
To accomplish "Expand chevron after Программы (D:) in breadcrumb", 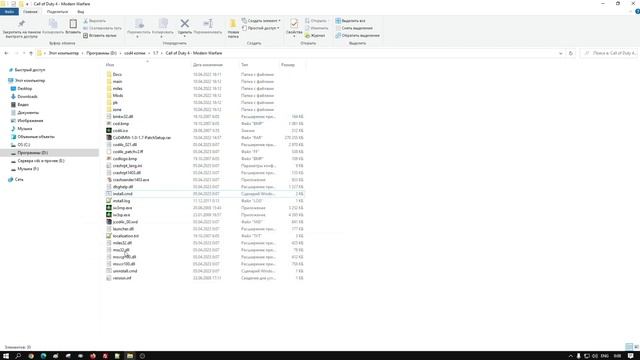I will [120, 53].
